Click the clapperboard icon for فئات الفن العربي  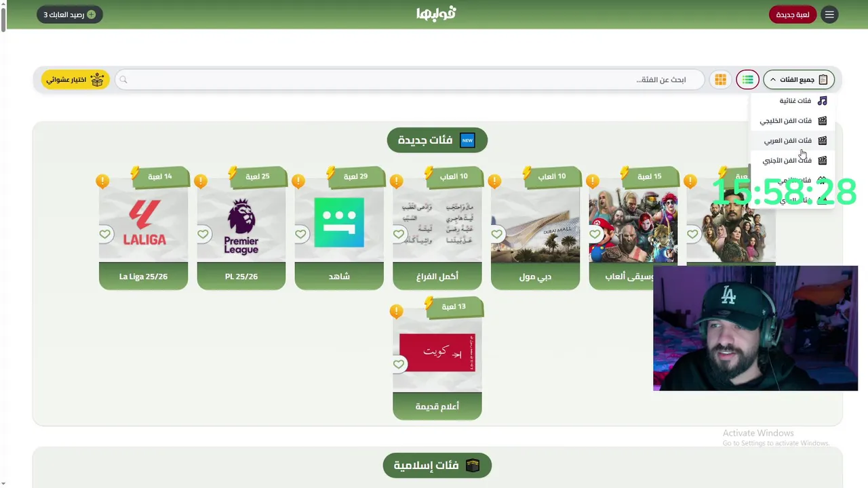click(822, 140)
